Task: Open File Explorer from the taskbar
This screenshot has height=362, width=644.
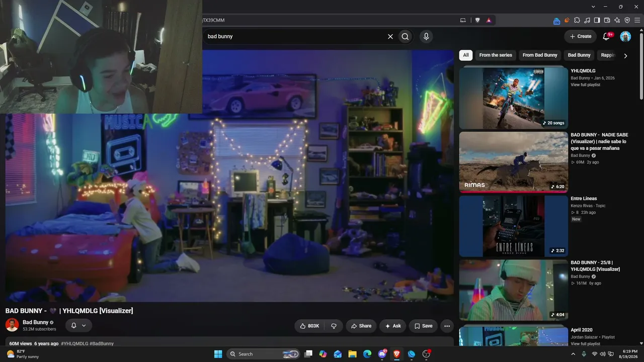Action: (352, 354)
